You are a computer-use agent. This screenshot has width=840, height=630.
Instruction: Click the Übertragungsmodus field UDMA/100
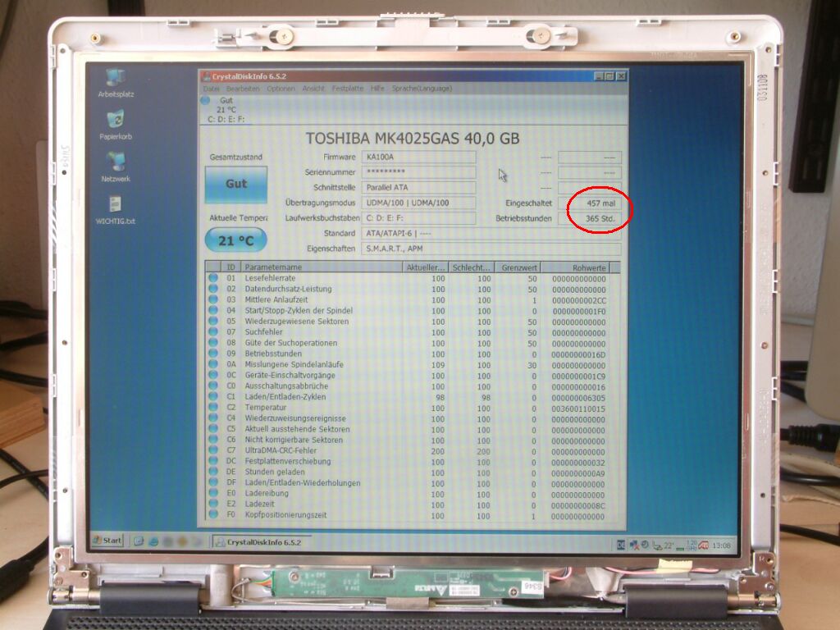pos(418,203)
